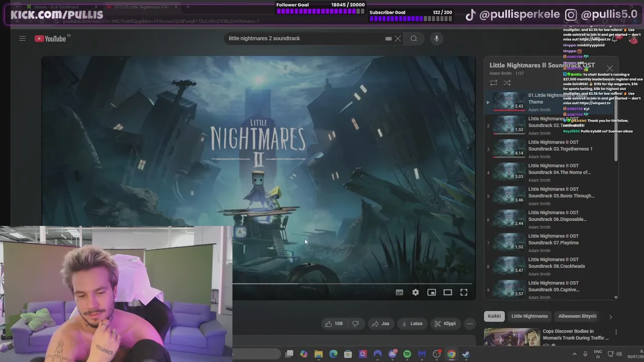The width and height of the screenshot is (644, 362).
Task: Open thumbnail of track with 4.14 duration
Action: (509, 149)
